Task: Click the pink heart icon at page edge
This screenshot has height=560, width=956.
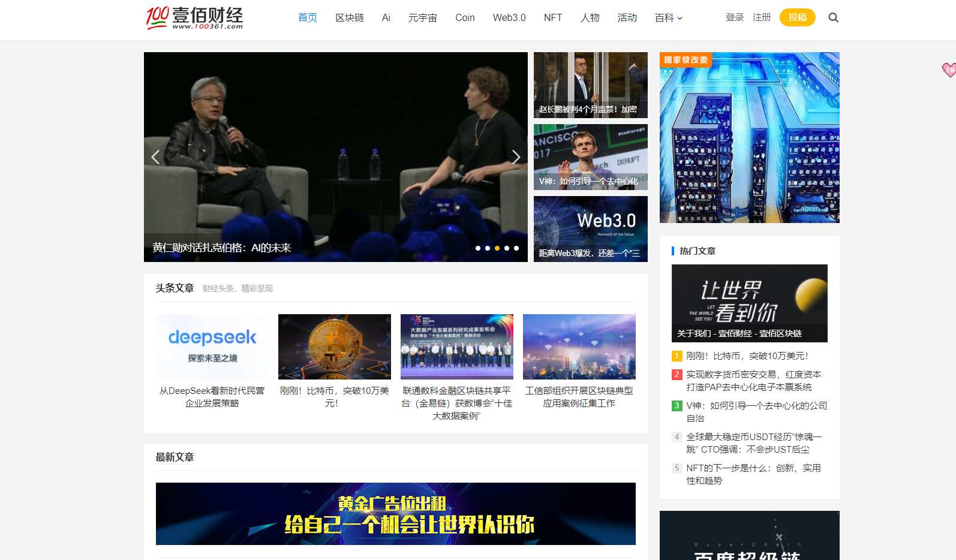Action: (949, 70)
